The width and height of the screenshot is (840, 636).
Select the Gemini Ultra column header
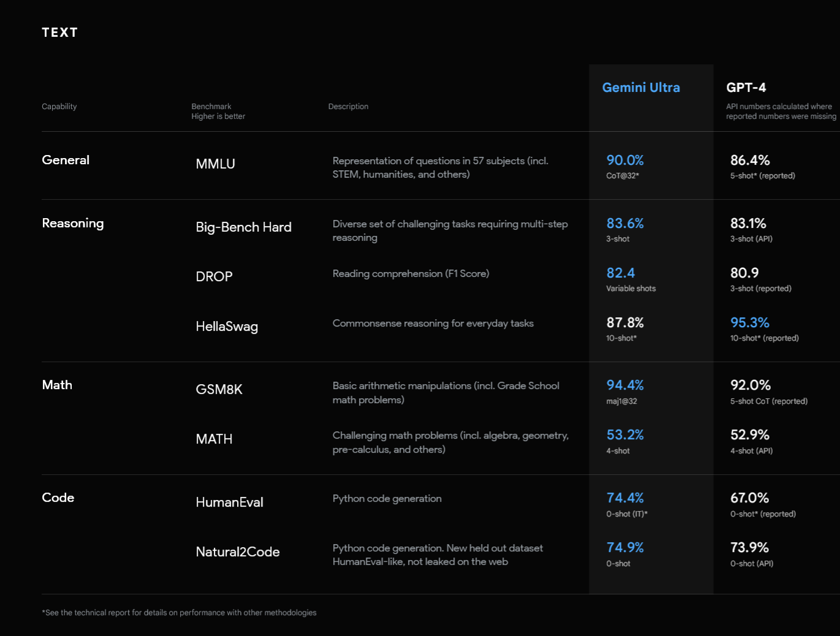click(641, 88)
